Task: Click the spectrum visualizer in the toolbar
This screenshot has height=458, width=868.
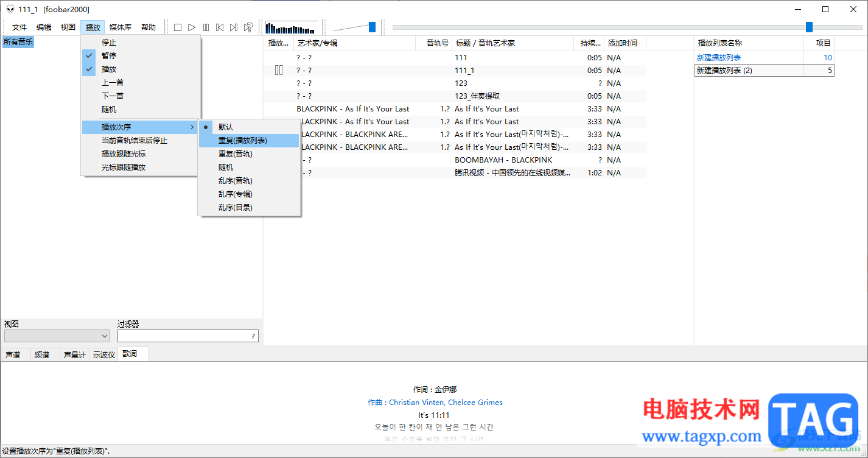Action: tap(292, 27)
